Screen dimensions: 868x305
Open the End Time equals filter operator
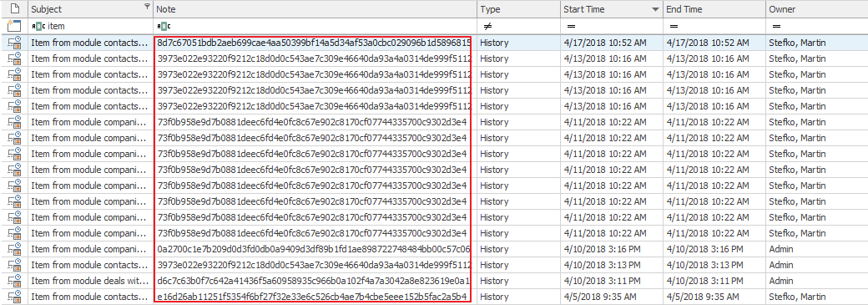pos(674,26)
